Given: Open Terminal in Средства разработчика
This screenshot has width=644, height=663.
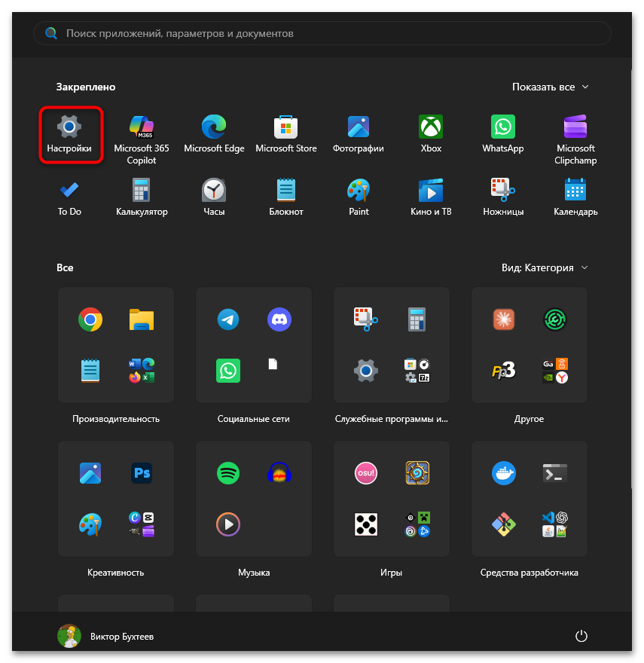Looking at the screenshot, I should click(x=555, y=473).
